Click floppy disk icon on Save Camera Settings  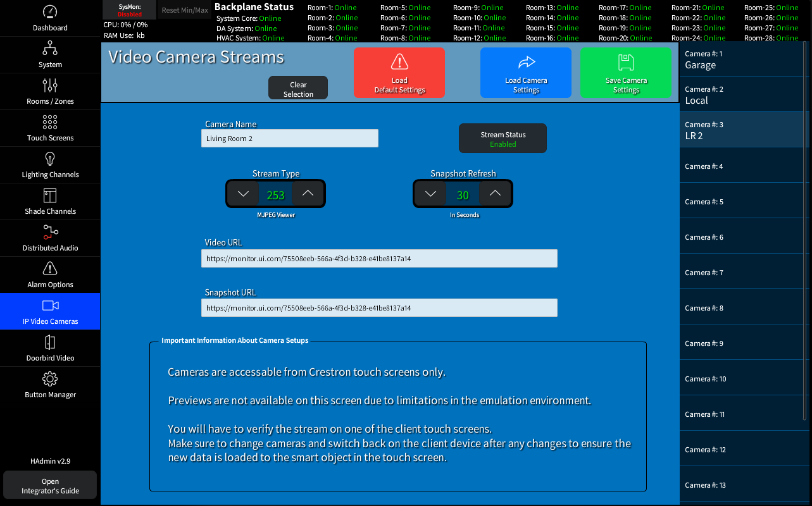coord(626,61)
